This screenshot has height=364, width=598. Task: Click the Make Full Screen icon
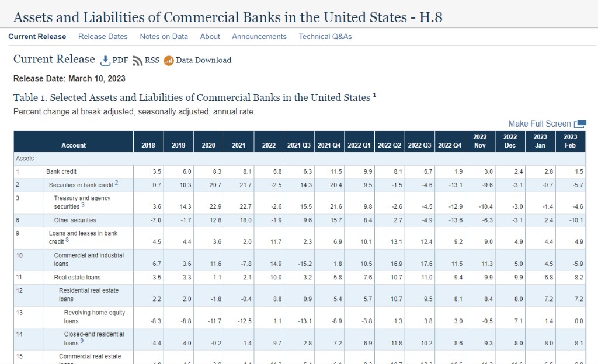(x=580, y=124)
